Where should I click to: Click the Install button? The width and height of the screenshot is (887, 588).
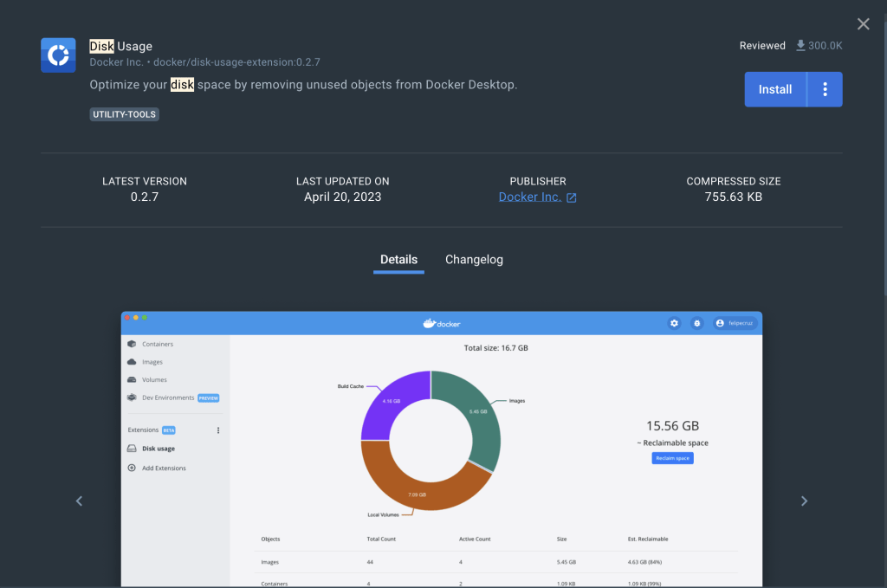[775, 89]
